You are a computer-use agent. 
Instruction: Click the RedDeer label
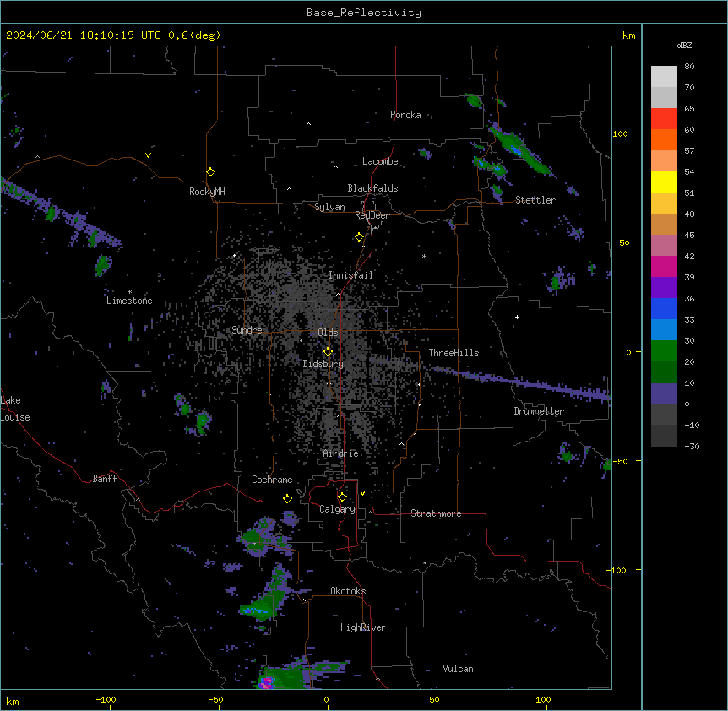click(372, 215)
